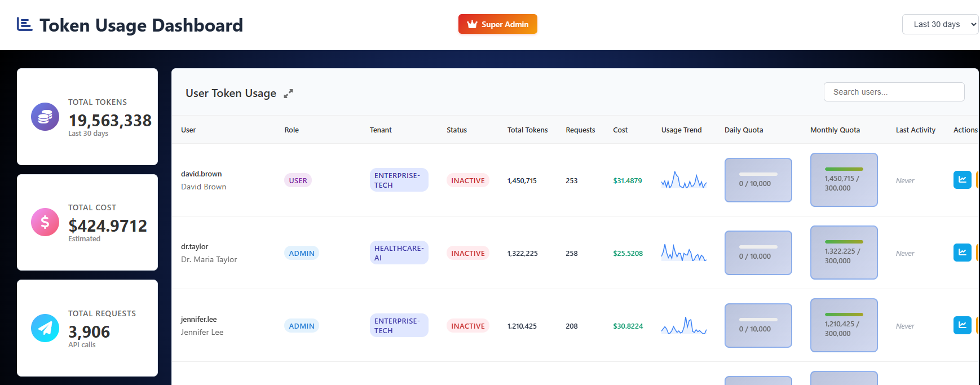The image size is (980, 385).
Task: Sort by the Total Tokens column header
Action: pos(527,130)
